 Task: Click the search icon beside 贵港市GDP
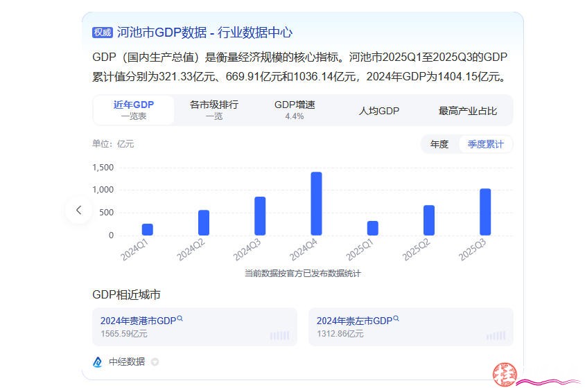tap(180, 319)
